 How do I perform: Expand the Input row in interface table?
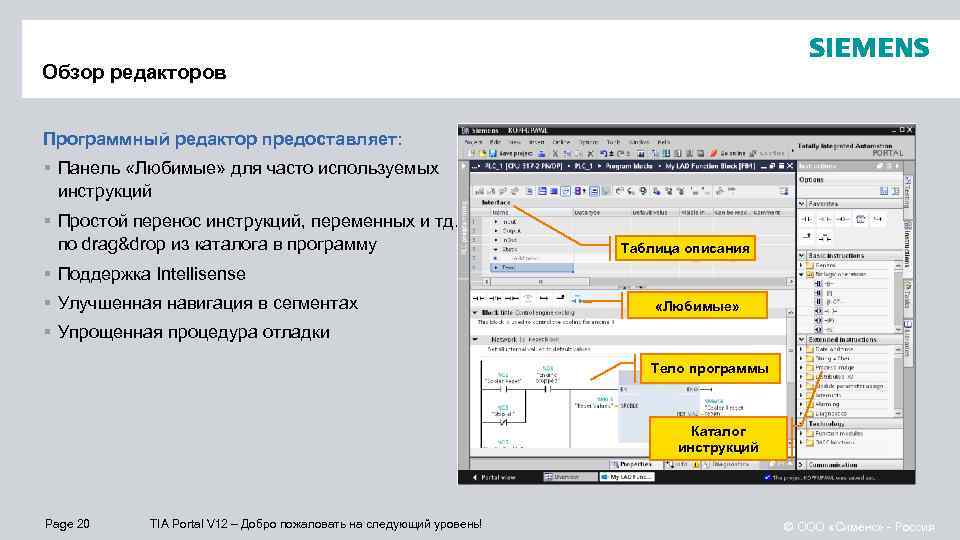click(496, 222)
